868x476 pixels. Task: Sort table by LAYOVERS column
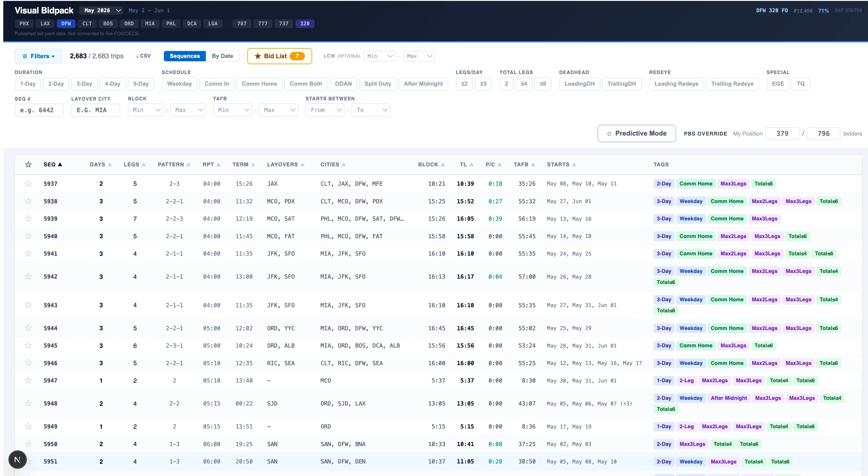click(x=286, y=165)
